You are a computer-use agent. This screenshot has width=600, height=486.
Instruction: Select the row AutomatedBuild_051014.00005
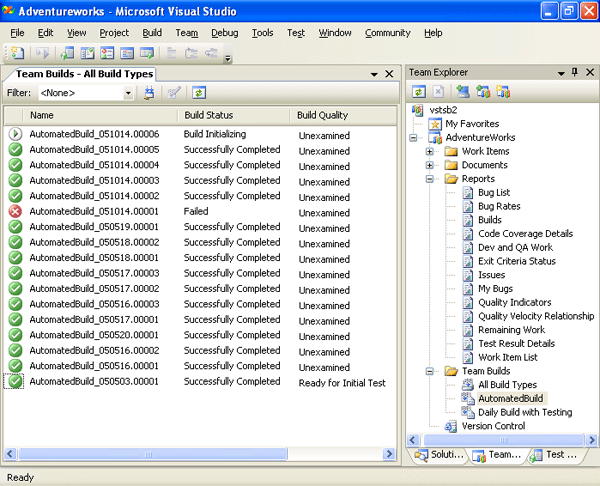(x=200, y=150)
